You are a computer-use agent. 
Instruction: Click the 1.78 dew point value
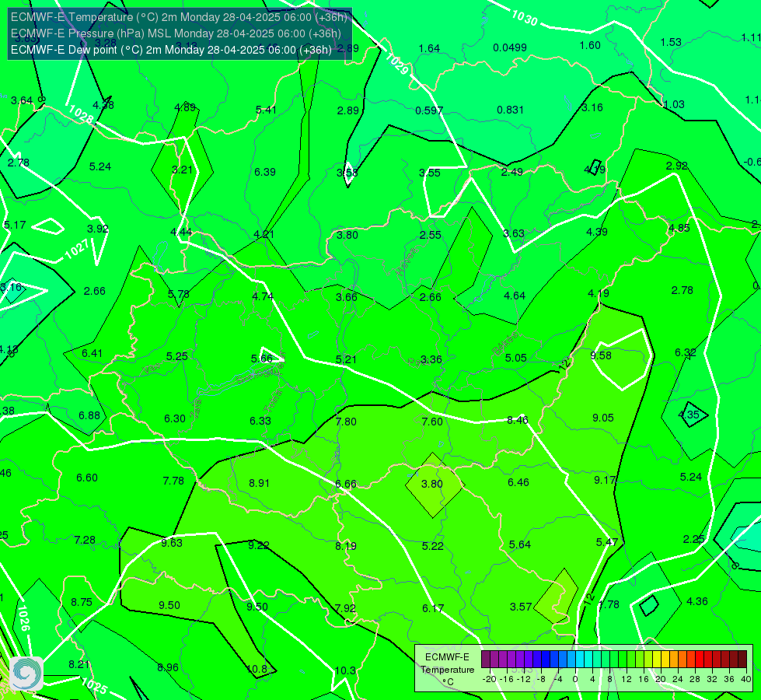pyautogui.click(x=609, y=605)
